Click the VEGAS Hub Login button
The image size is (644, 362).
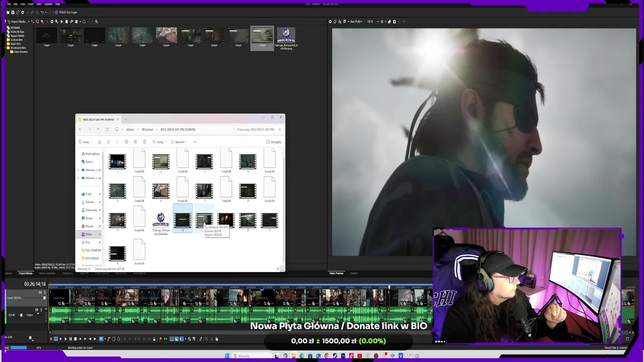pyautogui.click(x=66, y=12)
